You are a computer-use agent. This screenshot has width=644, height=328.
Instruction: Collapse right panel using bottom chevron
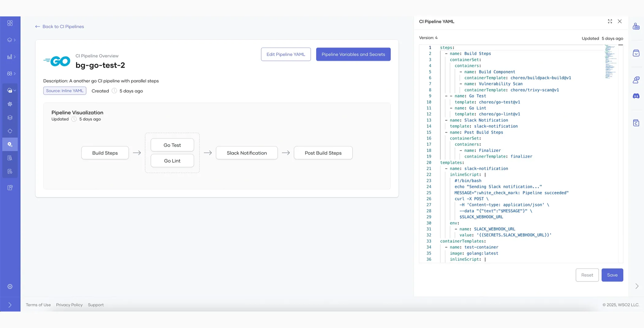pos(637,286)
